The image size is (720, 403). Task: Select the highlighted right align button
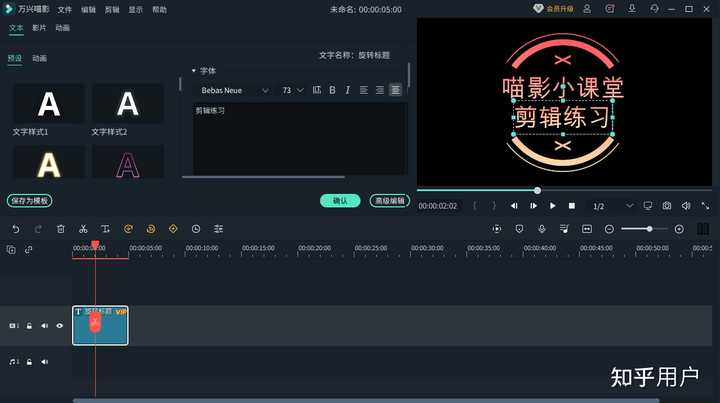coord(395,90)
